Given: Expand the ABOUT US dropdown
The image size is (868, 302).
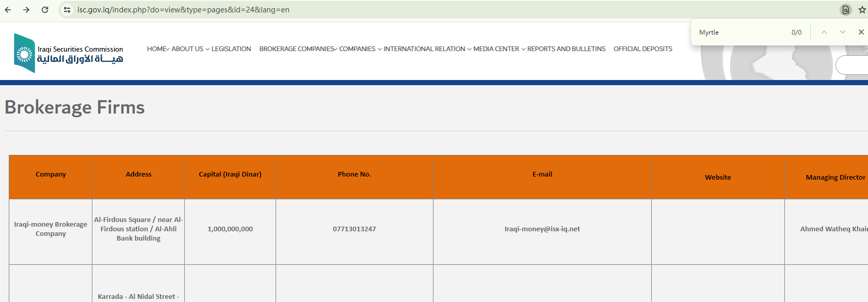Looking at the screenshot, I should pos(190,49).
